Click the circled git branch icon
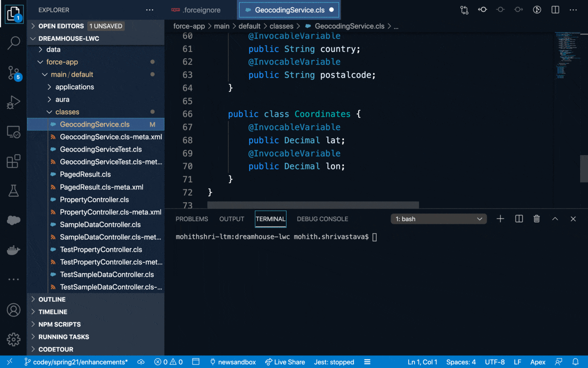588x368 pixels. (x=537, y=10)
